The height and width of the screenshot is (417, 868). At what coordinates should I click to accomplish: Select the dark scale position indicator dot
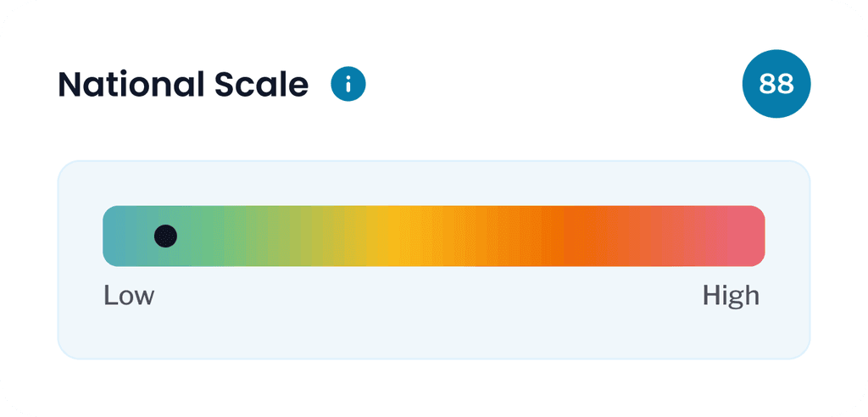click(165, 236)
